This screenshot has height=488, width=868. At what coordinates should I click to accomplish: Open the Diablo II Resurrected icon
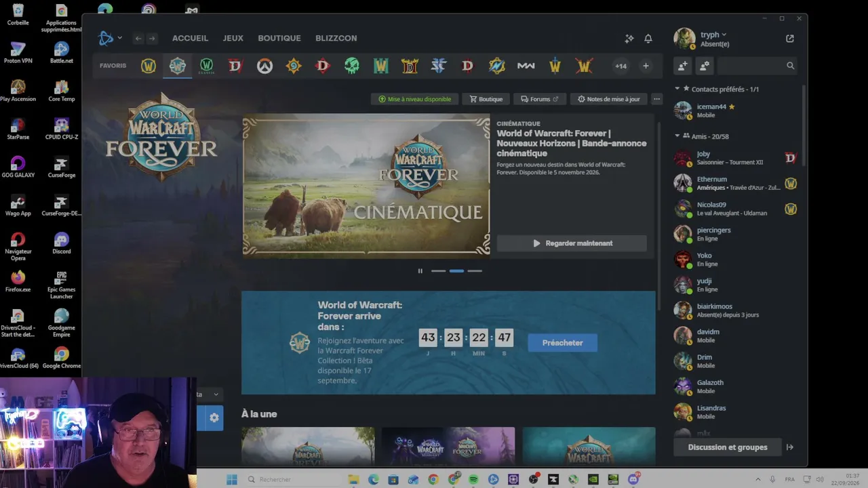click(x=410, y=66)
